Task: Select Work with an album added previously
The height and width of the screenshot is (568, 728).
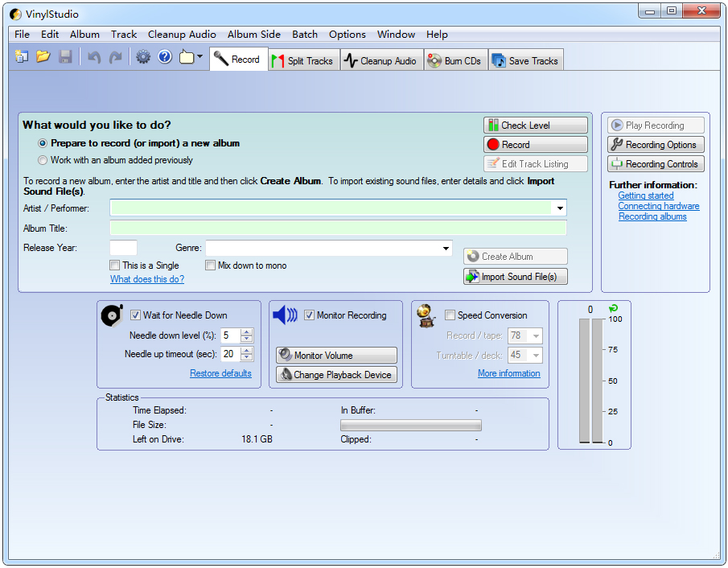Action: point(43,160)
